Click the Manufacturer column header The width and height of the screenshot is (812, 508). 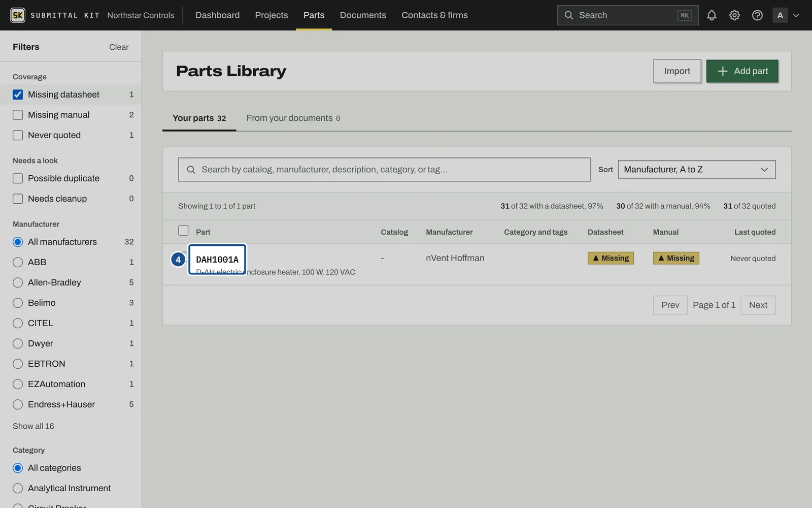click(x=449, y=232)
